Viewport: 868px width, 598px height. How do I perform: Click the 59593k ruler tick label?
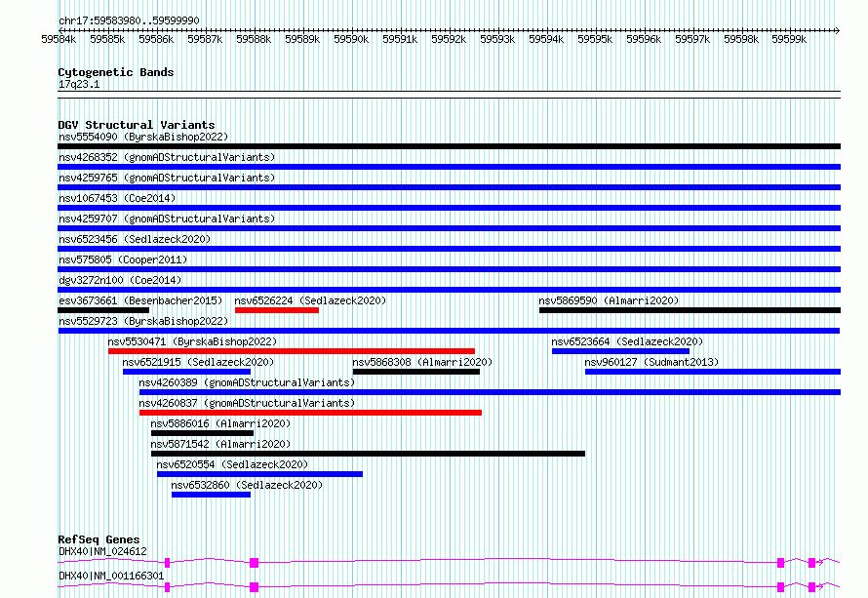click(497, 39)
